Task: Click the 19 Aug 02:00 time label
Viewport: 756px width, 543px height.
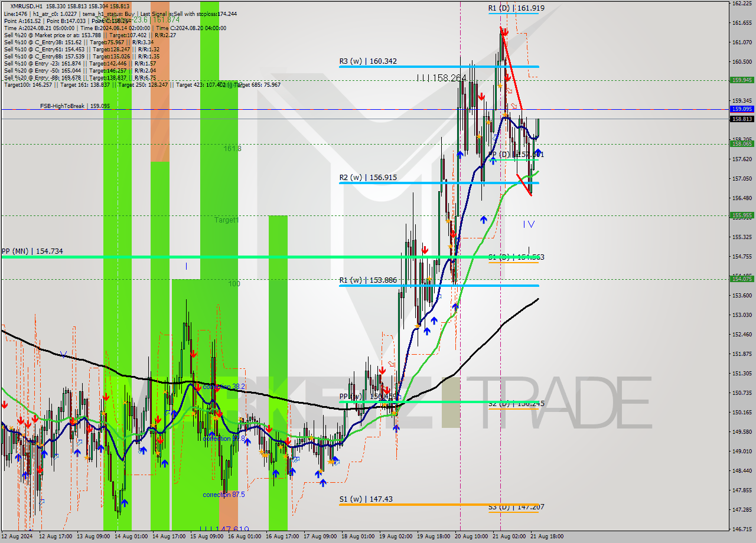Action: point(396,537)
